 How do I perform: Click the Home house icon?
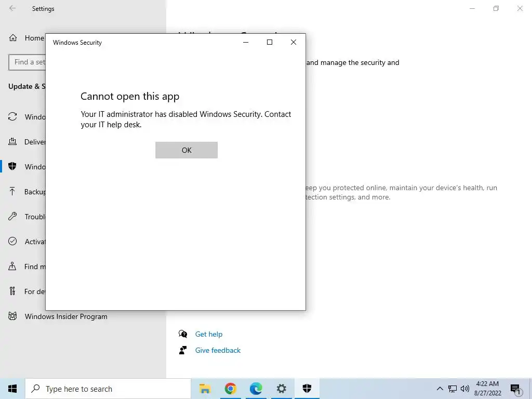13,38
